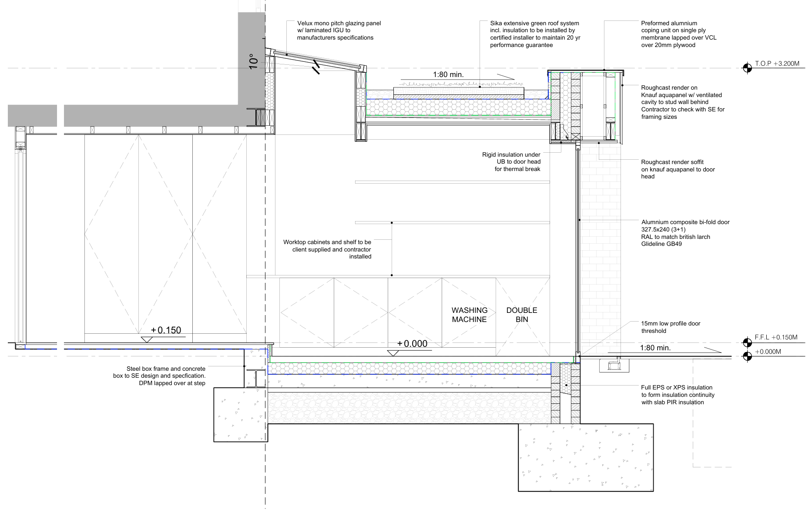Screen dimensions: 812x510
Task: Click the 1:80 min. roof slope indicator
Action: coord(448,74)
